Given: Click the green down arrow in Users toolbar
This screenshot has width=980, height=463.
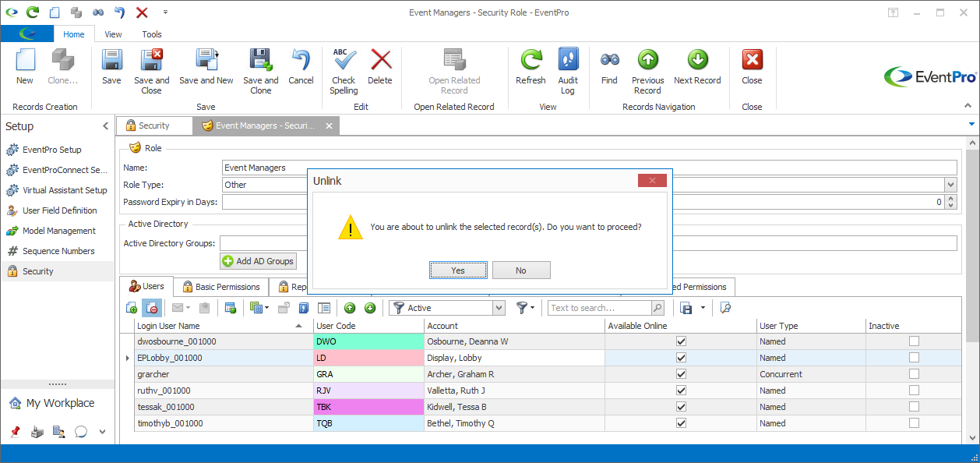Looking at the screenshot, I should coord(370,308).
